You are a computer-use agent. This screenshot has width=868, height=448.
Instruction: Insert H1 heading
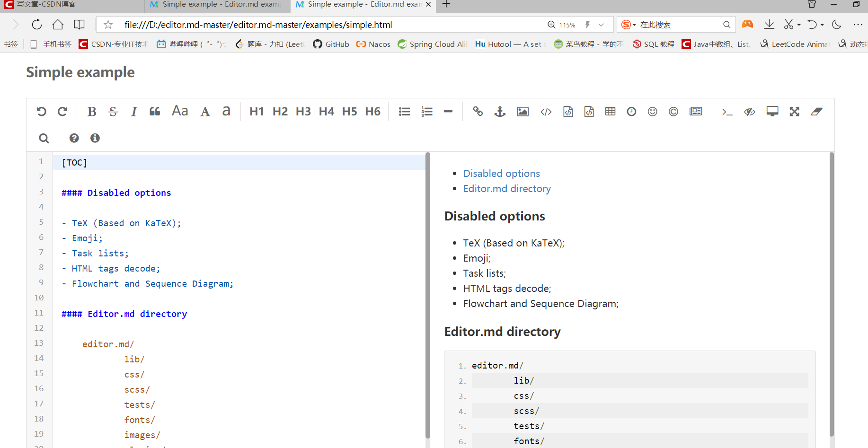point(257,112)
